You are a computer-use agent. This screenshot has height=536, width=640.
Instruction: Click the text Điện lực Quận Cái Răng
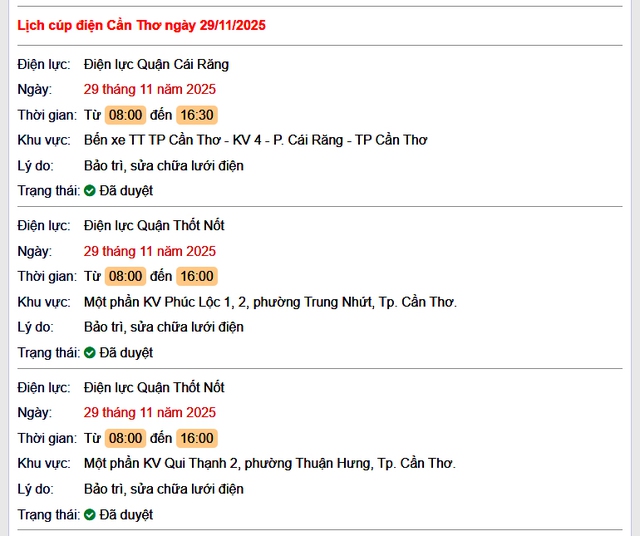click(x=156, y=64)
